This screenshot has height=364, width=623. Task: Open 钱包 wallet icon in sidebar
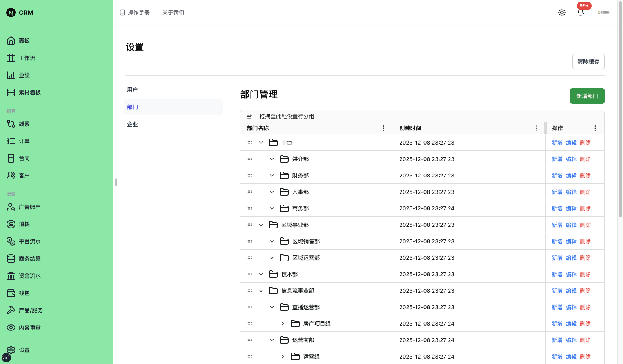[11, 293]
